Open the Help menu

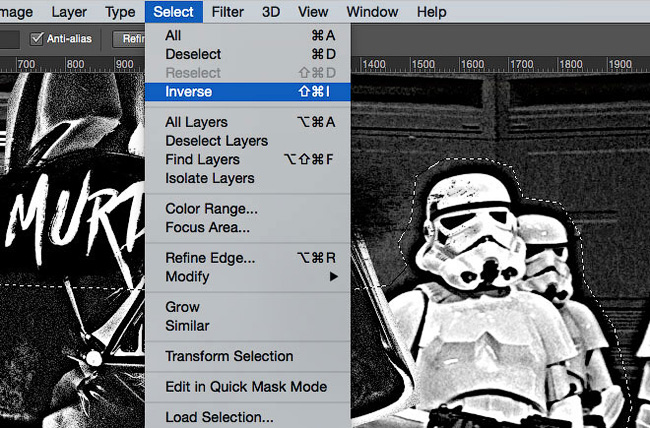pyautogui.click(x=432, y=12)
